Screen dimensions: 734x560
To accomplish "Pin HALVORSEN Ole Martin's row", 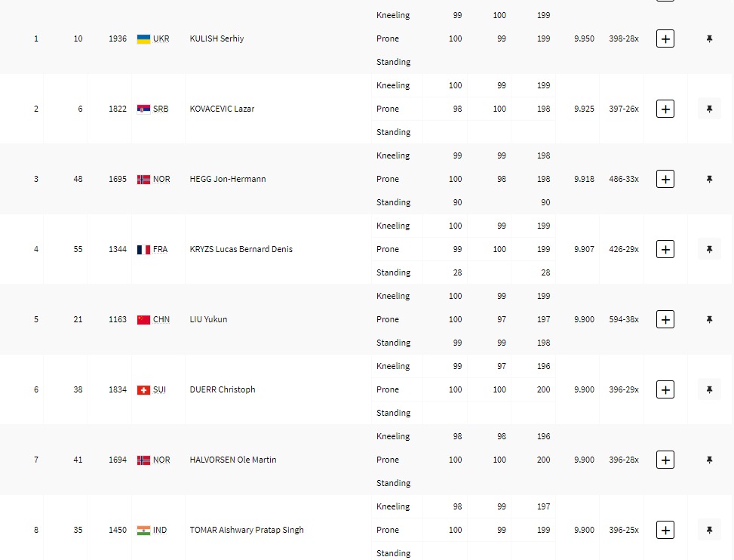I will (709, 460).
